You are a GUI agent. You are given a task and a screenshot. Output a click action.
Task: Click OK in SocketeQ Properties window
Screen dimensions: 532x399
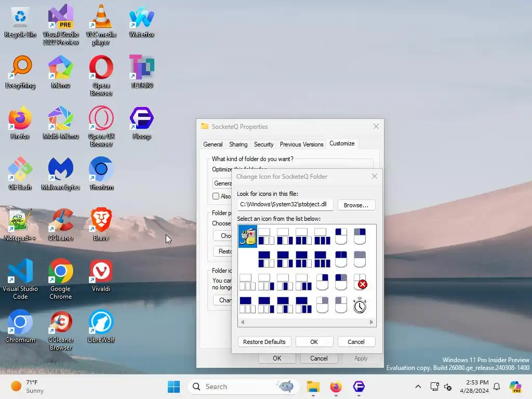click(277, 358)
